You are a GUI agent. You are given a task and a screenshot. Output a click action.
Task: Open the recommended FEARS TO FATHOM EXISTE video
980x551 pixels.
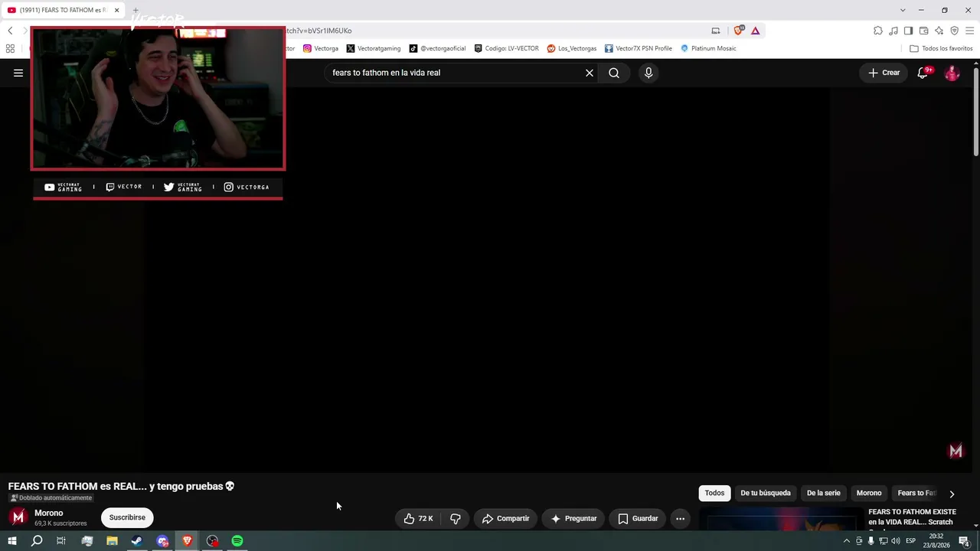click(x=912, y=517)
